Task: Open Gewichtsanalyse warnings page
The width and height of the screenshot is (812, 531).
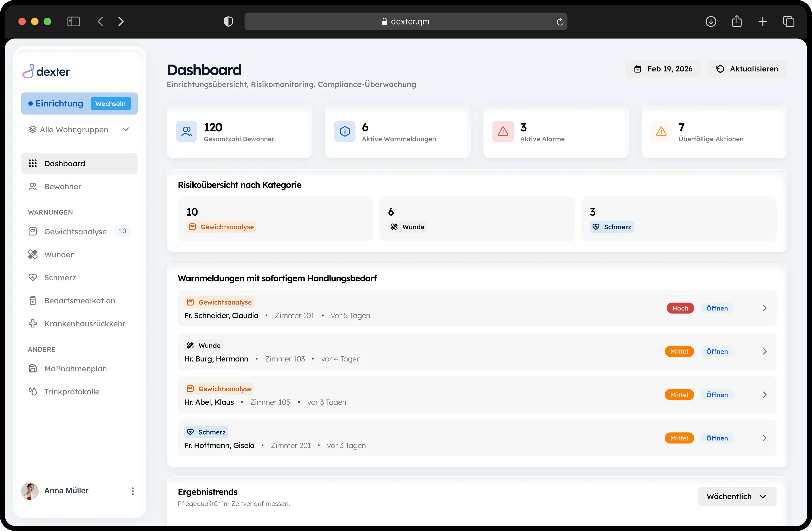Action: [x=79, y=231]
